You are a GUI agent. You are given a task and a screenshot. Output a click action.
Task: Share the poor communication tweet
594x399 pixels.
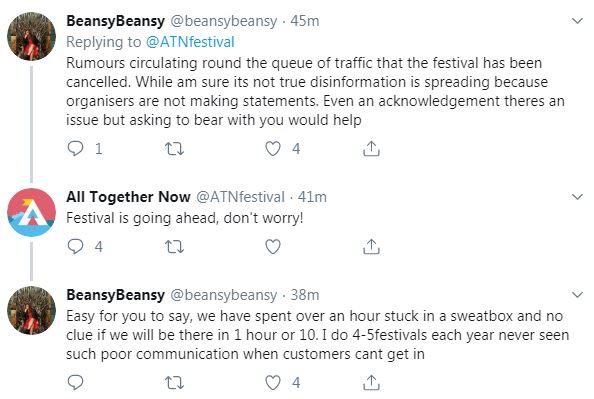(371, 382)
